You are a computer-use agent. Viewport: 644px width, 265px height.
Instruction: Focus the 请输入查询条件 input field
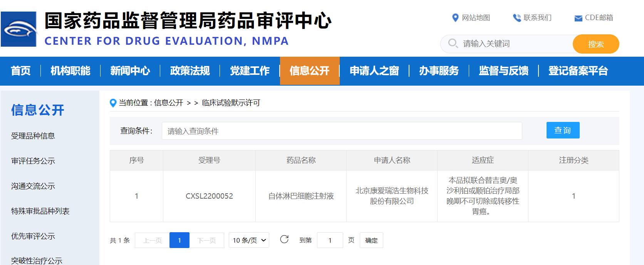(342, 131)
